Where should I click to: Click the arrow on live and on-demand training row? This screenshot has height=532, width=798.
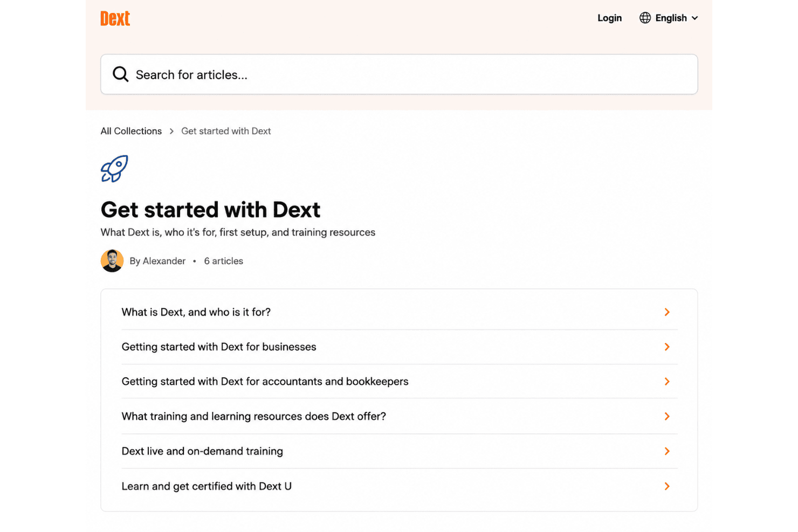[667, 451]
